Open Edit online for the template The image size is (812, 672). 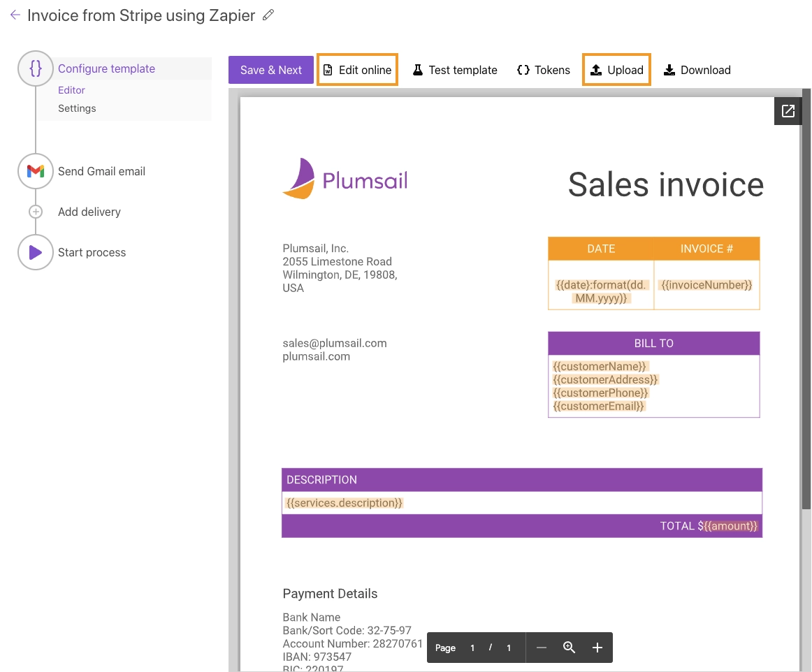point(357,70)
